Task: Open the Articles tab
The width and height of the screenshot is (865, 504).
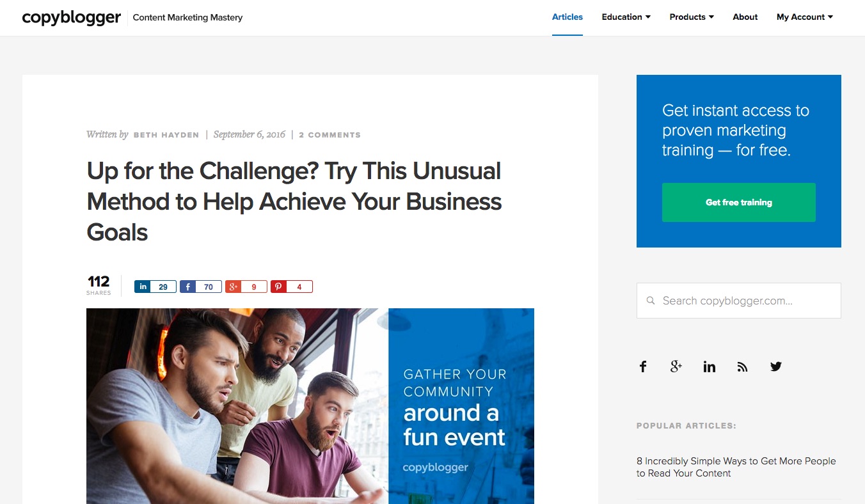Action: (x=567, y=17)
